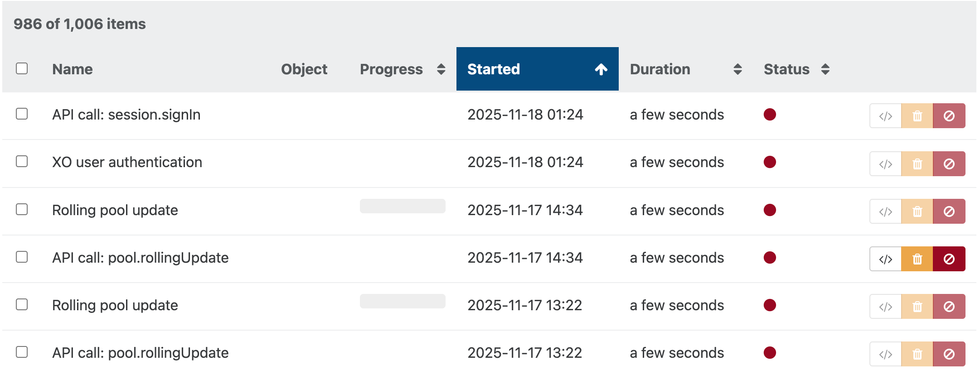Sort tasks by Status column arrows

(x=825, y=69)
